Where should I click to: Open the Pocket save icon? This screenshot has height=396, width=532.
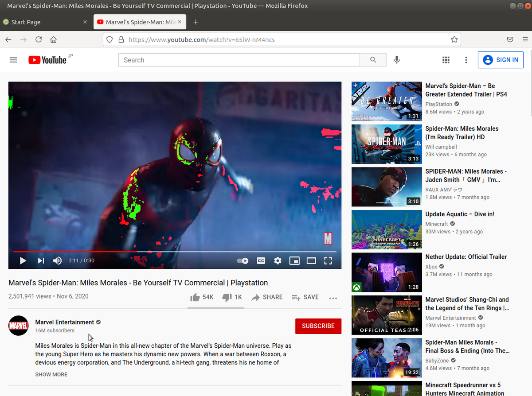[x=510, y=39]
